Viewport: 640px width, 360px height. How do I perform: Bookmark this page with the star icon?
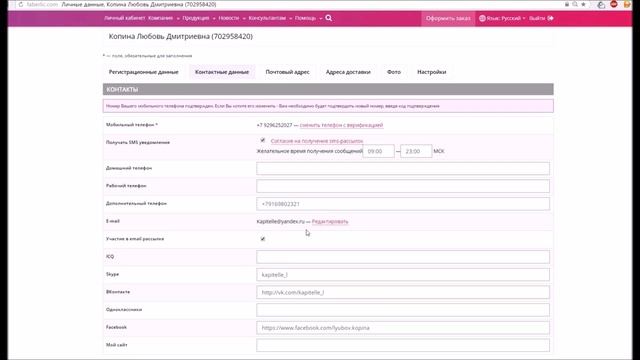584,4
